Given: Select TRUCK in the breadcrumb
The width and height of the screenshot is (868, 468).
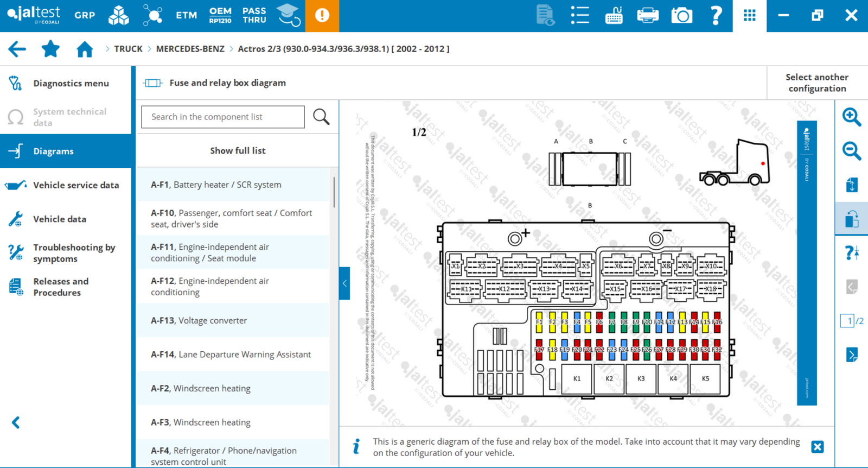Looking at the screenshot, I should pos(128,49).
